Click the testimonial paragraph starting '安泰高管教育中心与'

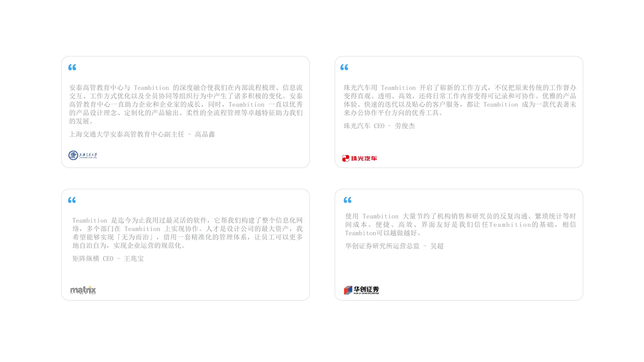(x=186, y=105)
